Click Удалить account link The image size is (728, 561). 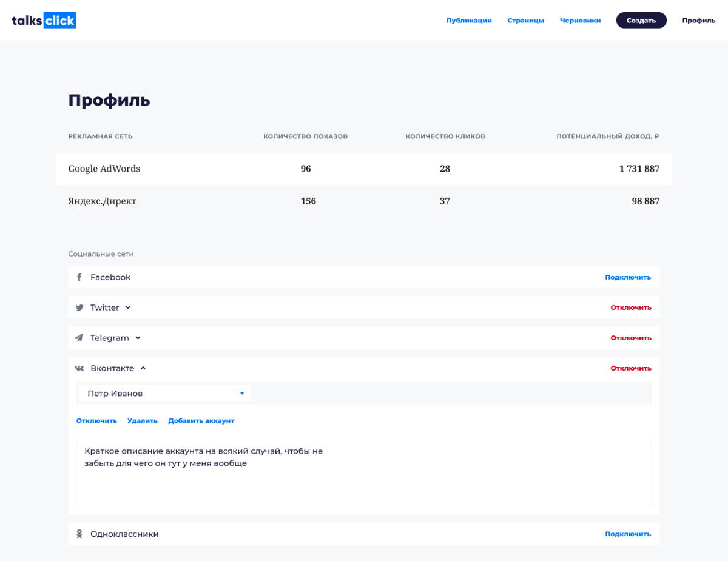tap(143, 421)
